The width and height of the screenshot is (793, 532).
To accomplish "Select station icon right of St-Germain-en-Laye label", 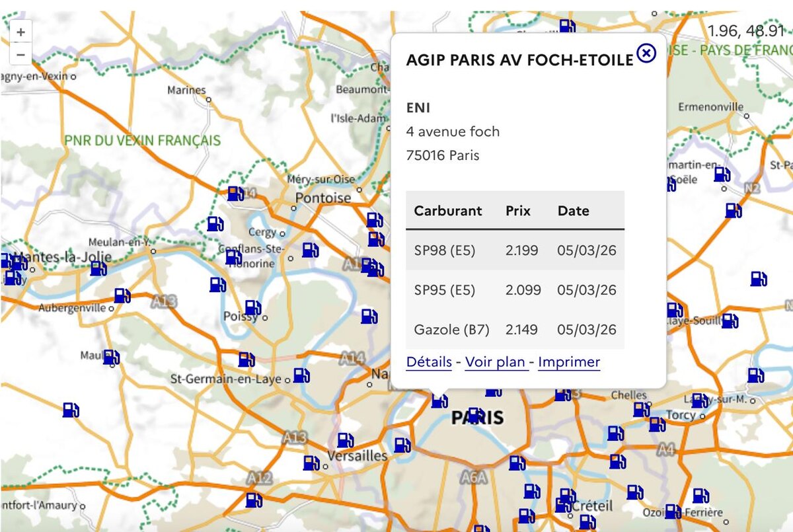I will click(301, 375).
